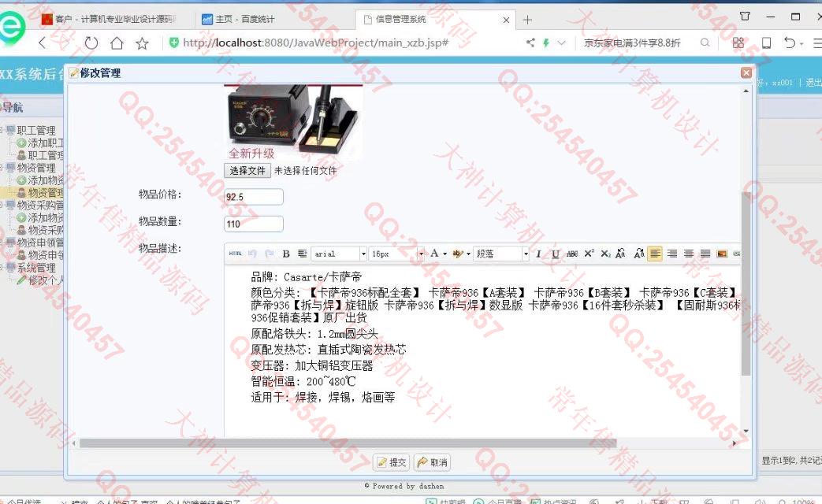Select 物资管理 tree folder

[36, 168]
